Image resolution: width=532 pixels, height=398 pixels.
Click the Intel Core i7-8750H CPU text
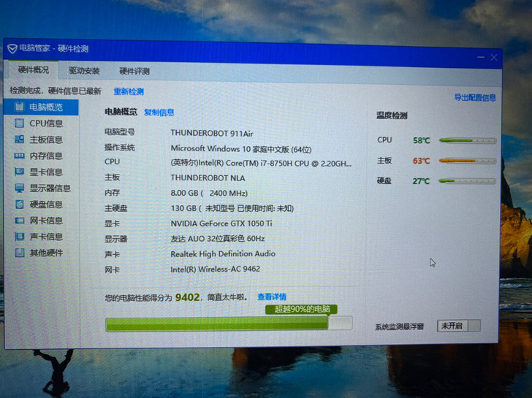coord(261,164)
